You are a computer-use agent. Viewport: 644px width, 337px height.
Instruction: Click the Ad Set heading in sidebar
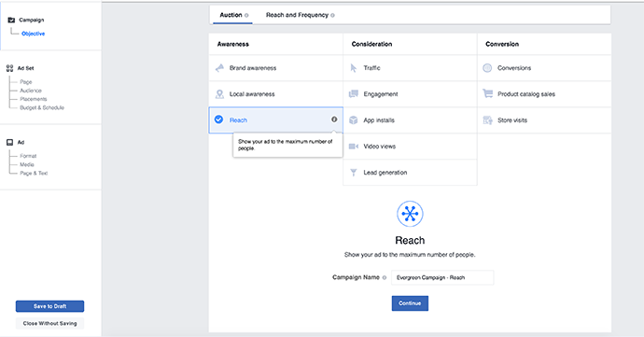[x=25, y=68]
